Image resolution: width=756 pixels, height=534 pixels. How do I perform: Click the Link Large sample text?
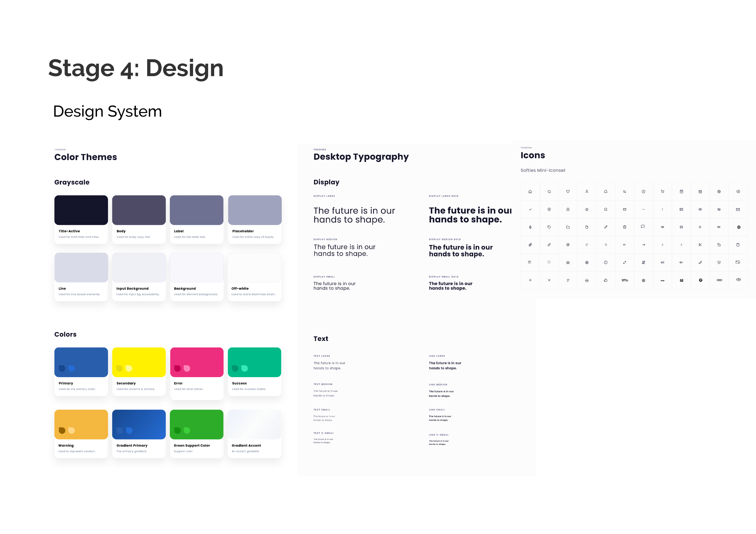point(445,366)
